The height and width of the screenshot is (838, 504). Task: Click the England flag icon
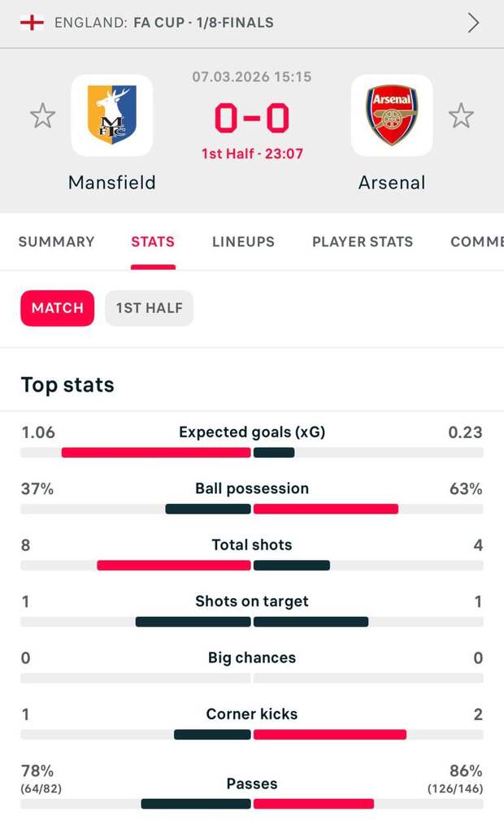pyautogui.click(x=32, y=23)
